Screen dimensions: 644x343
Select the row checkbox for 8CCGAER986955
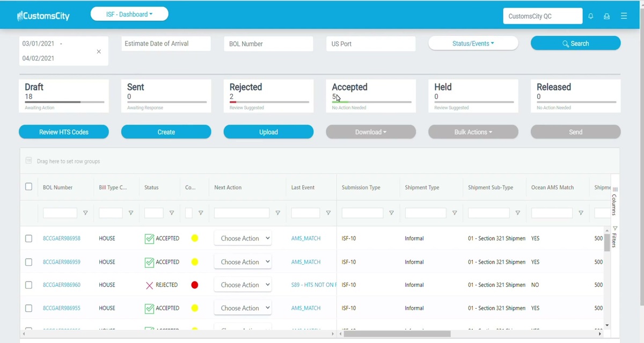pyautogui.click(x=29, y=308)
